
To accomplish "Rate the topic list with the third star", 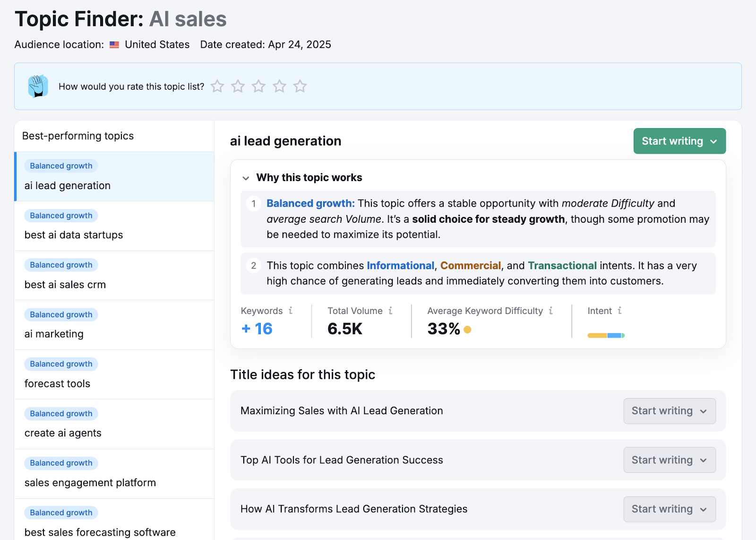I will point(258,86).
